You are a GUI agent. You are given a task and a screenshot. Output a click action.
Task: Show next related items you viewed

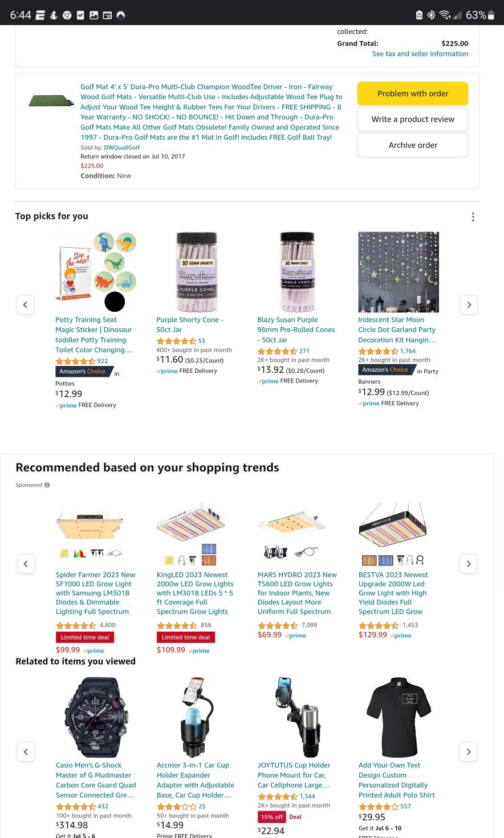click(469, 752)
